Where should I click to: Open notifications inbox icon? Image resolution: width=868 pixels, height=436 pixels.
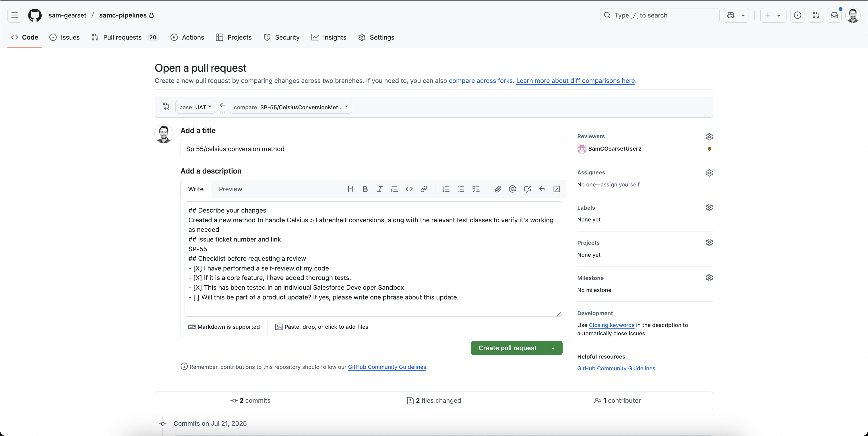(834, 15)
